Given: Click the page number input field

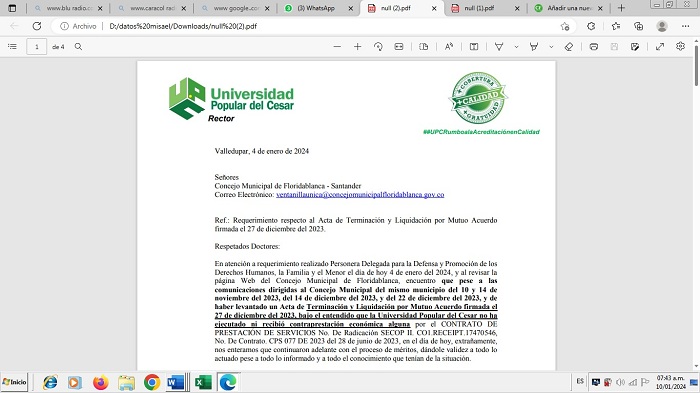Looking at the screenshot, I should coord(37,46).
